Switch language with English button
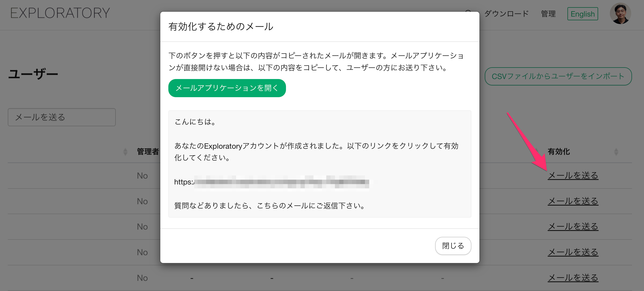Image resolution: width=644 pixels, height=291 pixels. (x=583, y=14)
